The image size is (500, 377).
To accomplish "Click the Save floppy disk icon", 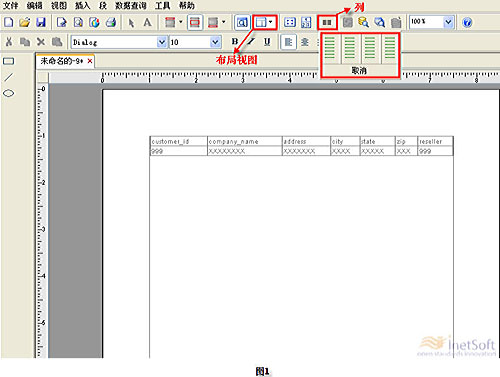I will 41,22.
